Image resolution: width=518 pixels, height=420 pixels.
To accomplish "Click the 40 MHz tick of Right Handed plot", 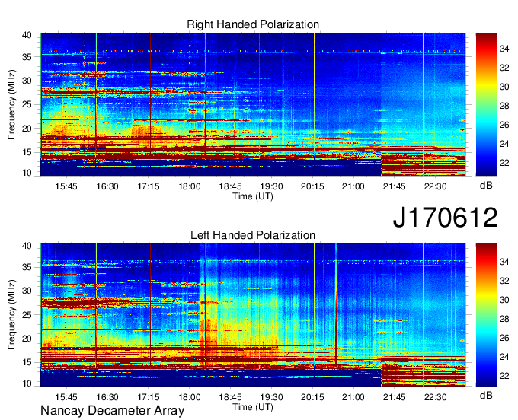I will [27, 35].
